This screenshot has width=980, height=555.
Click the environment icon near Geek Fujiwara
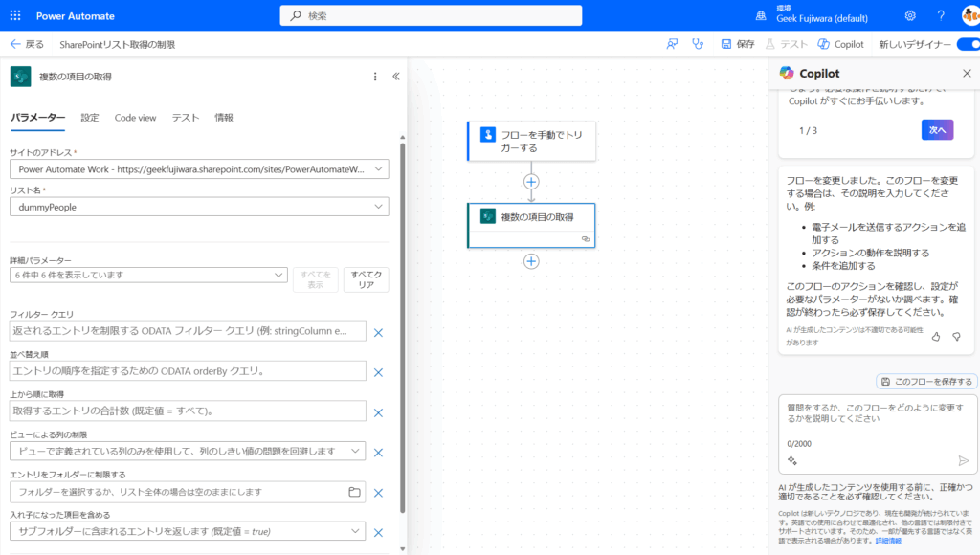(761, 15)
